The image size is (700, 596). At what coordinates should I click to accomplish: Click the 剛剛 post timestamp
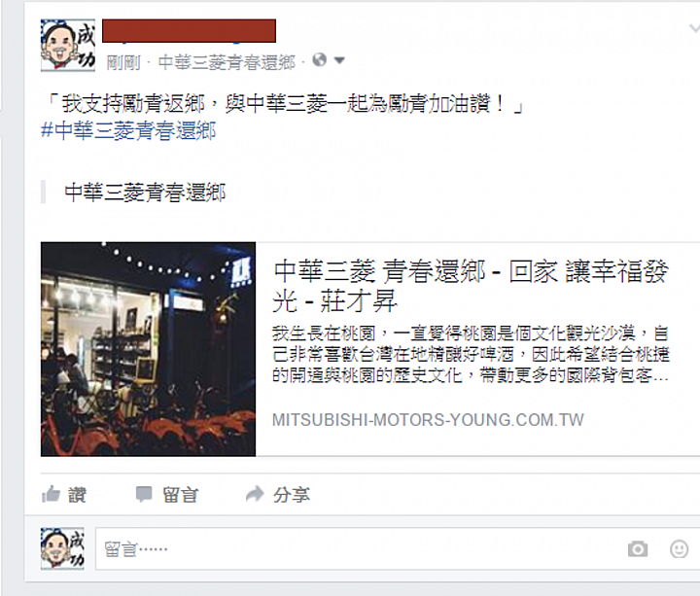(123, 62)
